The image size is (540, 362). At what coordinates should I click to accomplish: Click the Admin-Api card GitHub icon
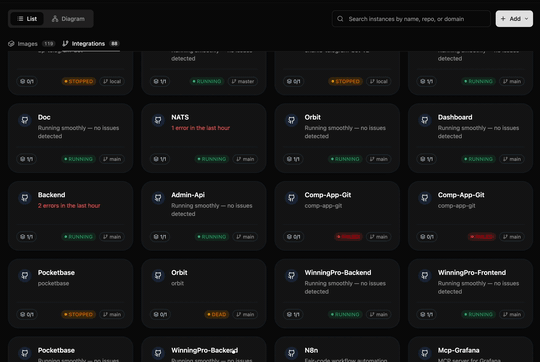[x=158, y=198]
